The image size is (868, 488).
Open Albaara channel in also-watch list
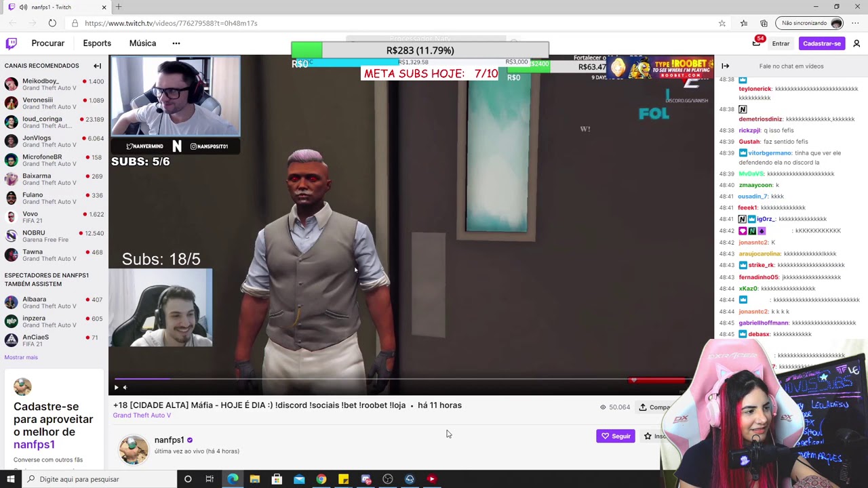[x=54, y=302]
